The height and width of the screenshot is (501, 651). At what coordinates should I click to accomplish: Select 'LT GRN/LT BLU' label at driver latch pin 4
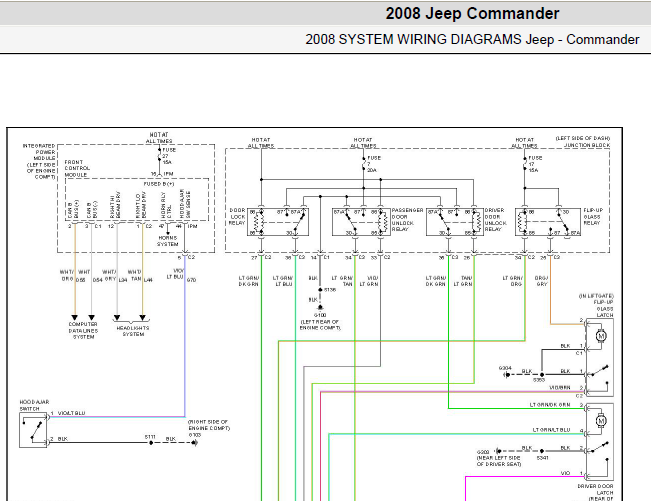click(551, 430)
